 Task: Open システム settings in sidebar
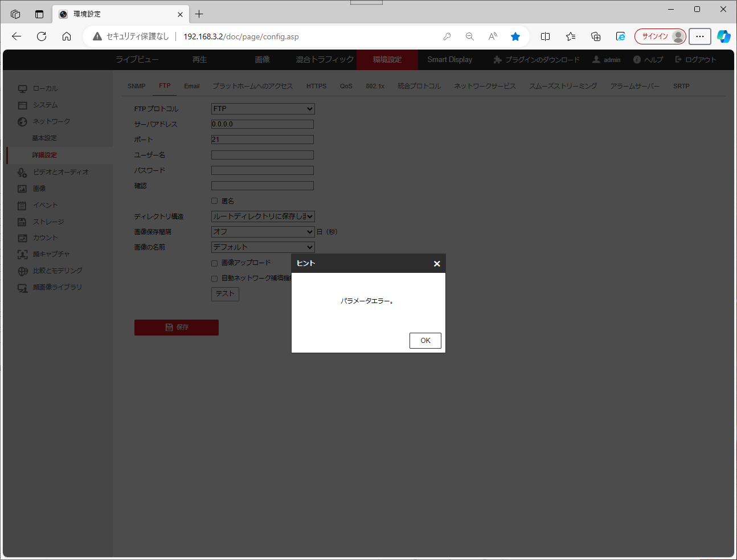point(45,105)
